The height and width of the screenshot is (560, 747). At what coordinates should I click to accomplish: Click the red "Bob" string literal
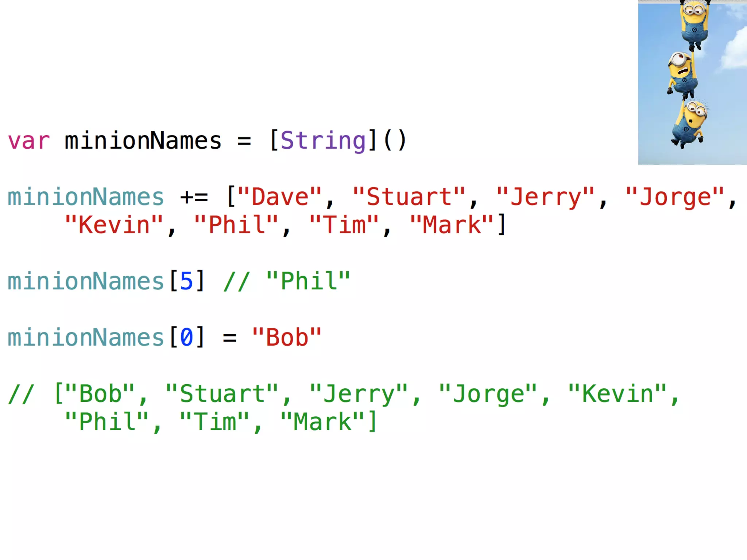pyautogui.click(x=287, y=338)
